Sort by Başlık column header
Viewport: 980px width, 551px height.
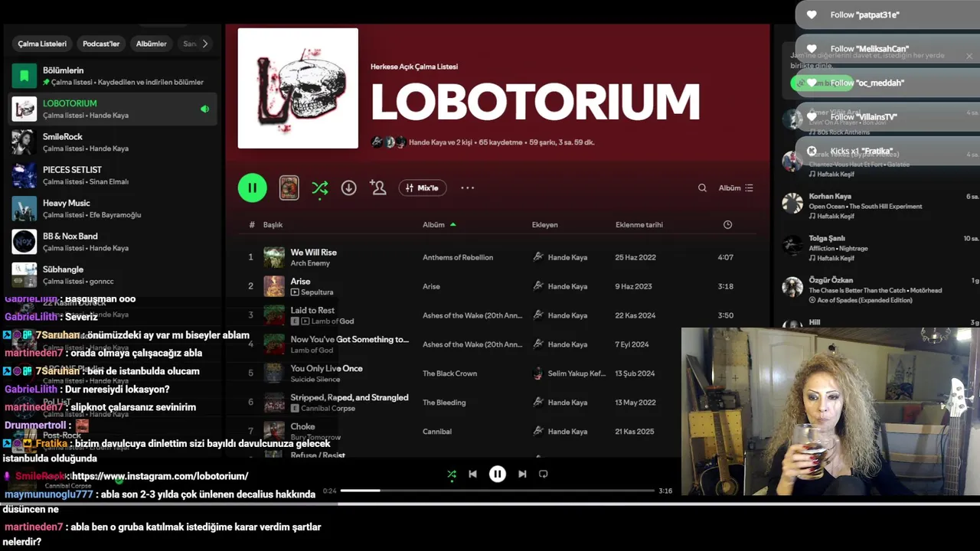tap(273, 225)
